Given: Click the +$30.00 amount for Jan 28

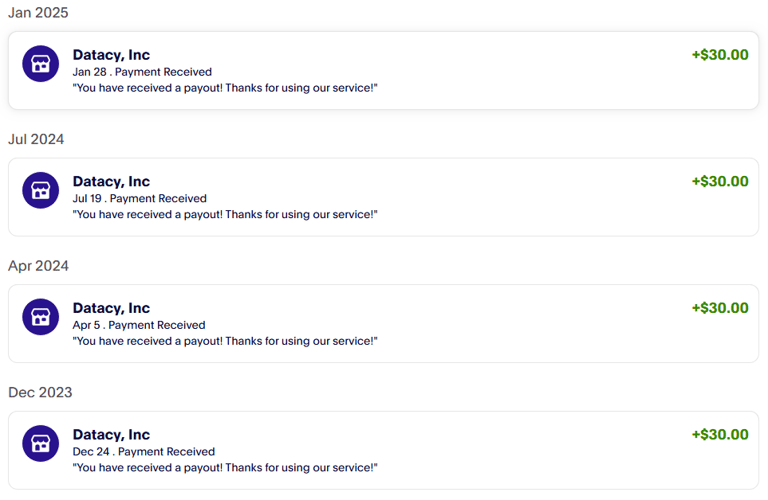Looking at the screenshot, I should [719, 55].
